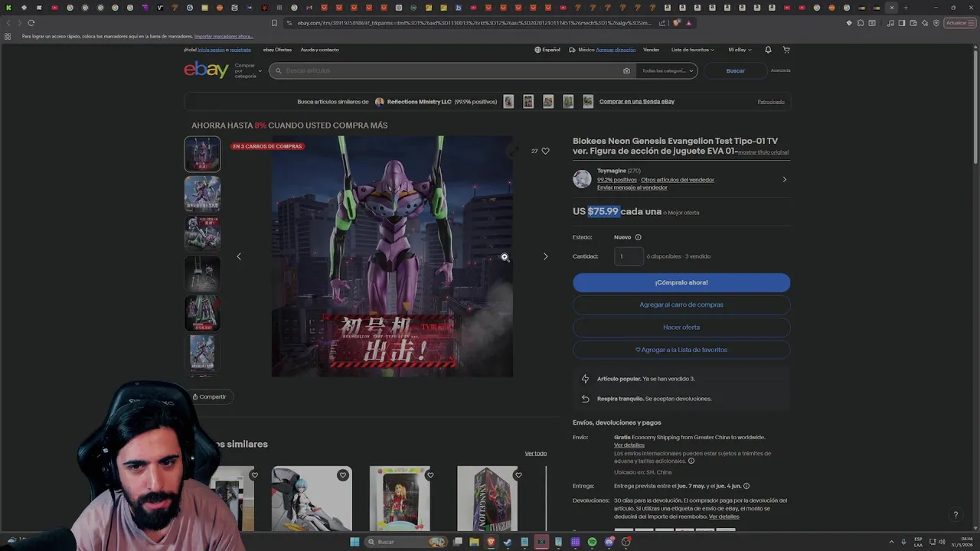The image size is (980, 551).
Task: Open Steam from the taskbar
Action: coord(507,542)
